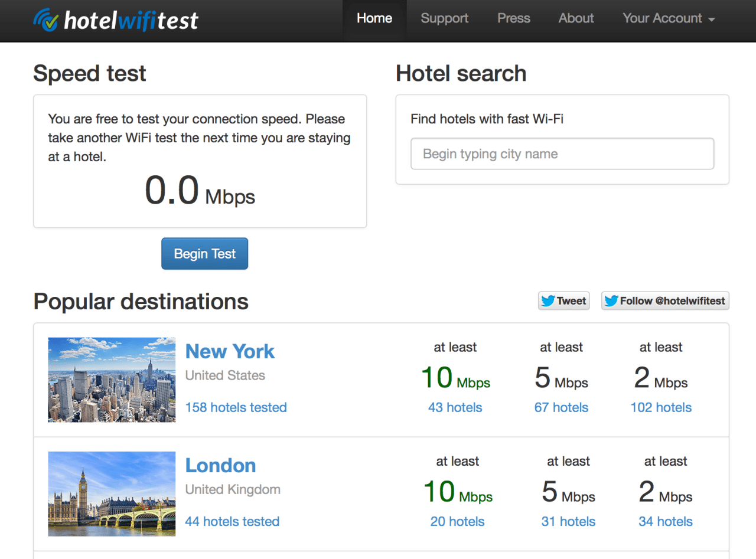756x559 pixels.
Task: Show 20 London hotels with 10 Mbps
Action: [458, 521]
